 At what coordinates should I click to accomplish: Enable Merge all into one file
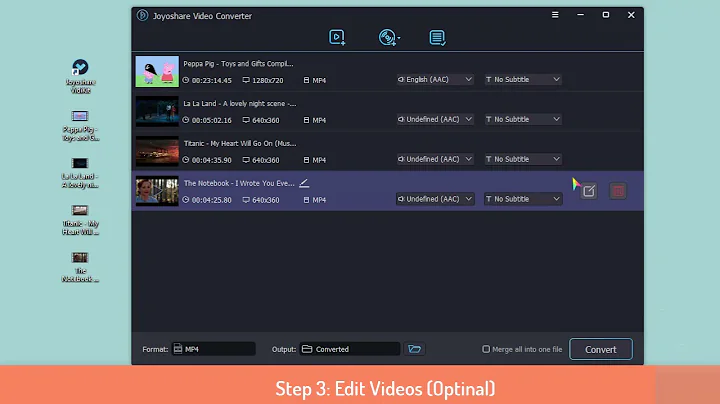[x=486, y=349]
